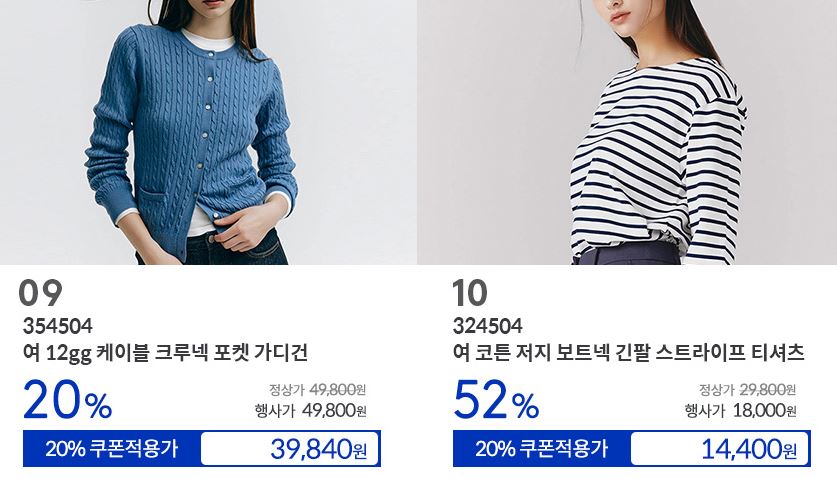Screen dimensions: 837x478
Task: Click product title 여 코튼 저지 보트넥 긴팔 스트라이프 티셔츠
Action: [628, 353]
